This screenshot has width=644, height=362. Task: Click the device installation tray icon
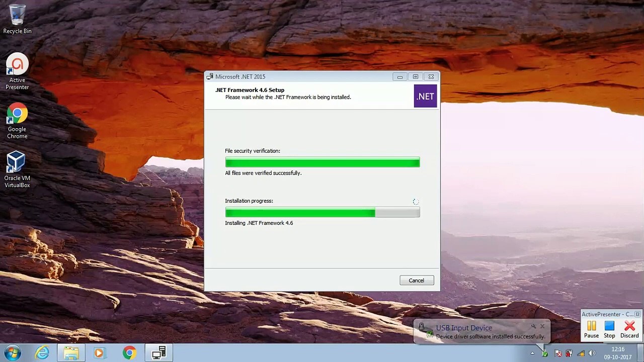[x=545, y=353]
